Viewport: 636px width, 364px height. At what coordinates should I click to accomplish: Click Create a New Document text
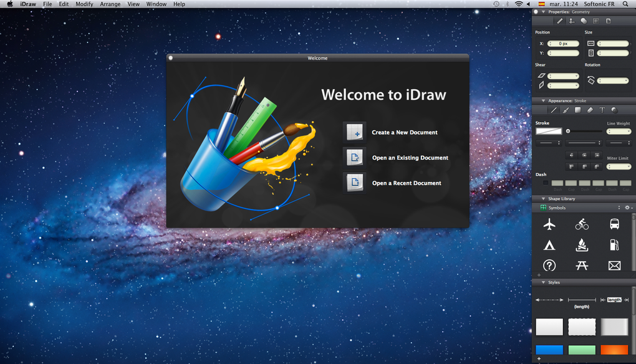405,132
